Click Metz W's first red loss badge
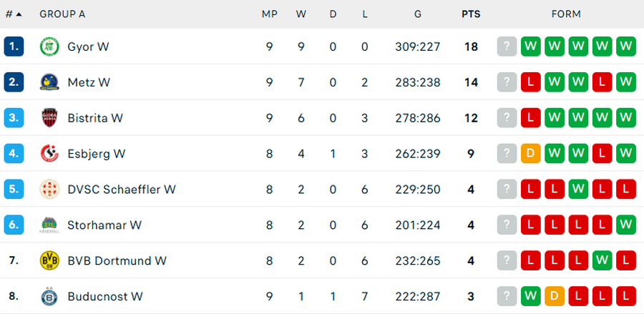The width and height of the screenshot is (644, 314). click(x=530, y=82)
